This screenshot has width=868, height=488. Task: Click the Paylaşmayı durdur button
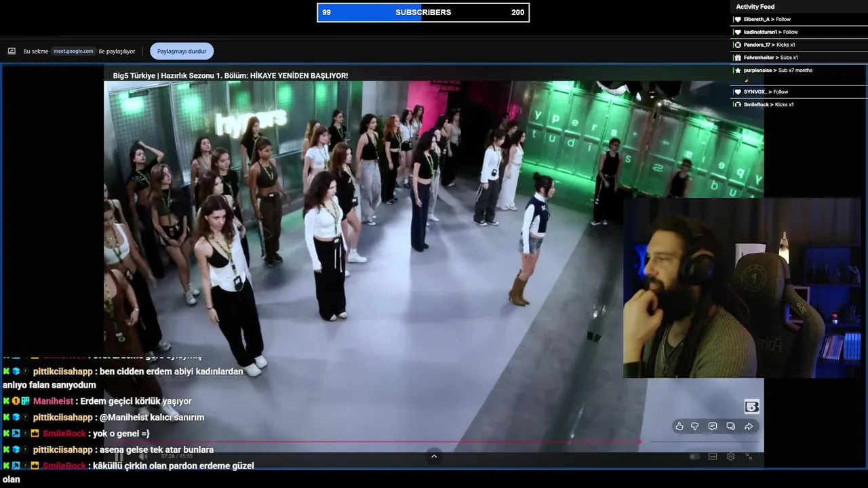(182, 51)
